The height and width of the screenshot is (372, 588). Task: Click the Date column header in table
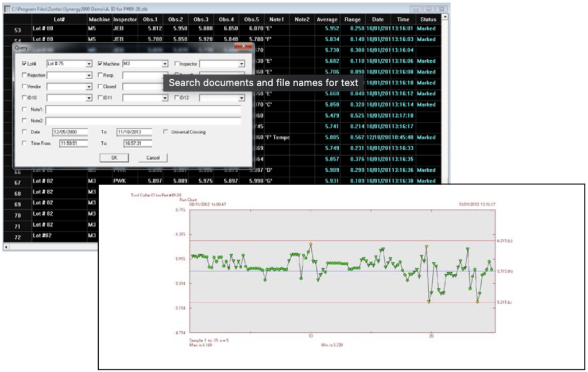pos(378,20)
